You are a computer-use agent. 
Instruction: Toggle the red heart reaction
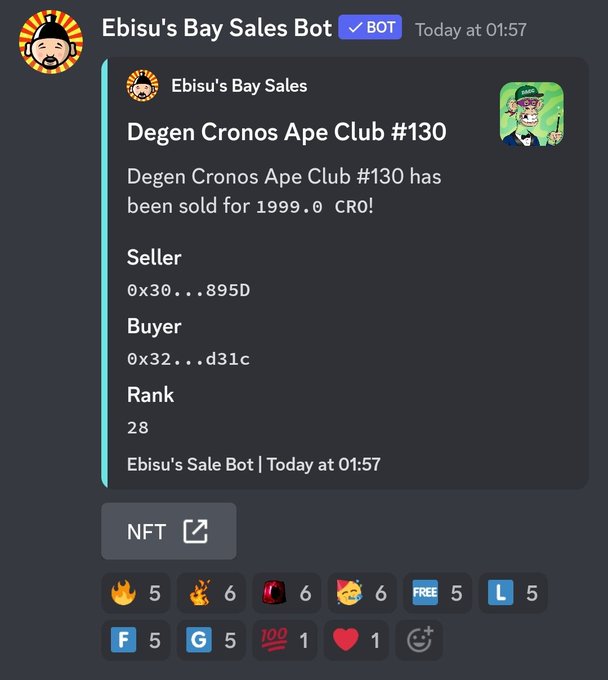(x=356, y=640)
